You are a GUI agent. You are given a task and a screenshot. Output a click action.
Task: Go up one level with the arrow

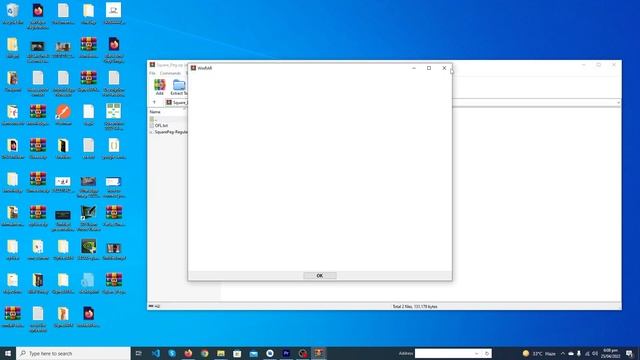click(x=154, y=102)
